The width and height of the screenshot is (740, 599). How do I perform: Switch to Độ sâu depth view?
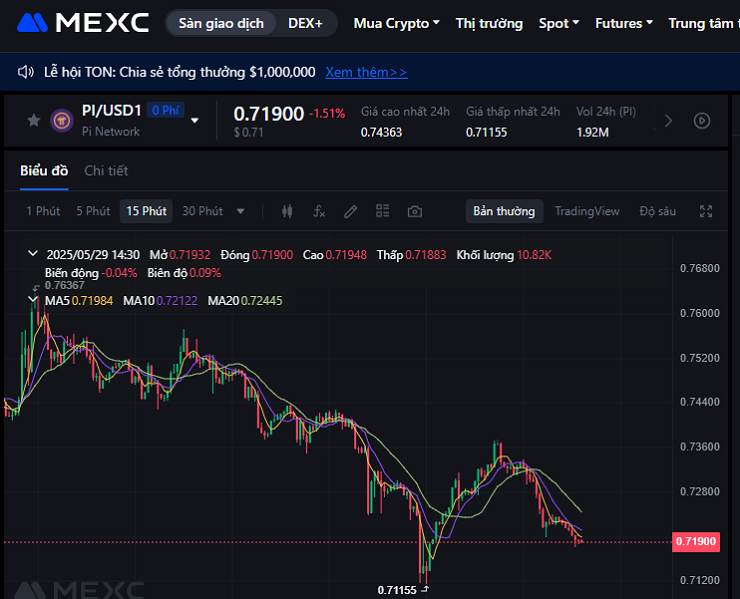pos(658,211)
